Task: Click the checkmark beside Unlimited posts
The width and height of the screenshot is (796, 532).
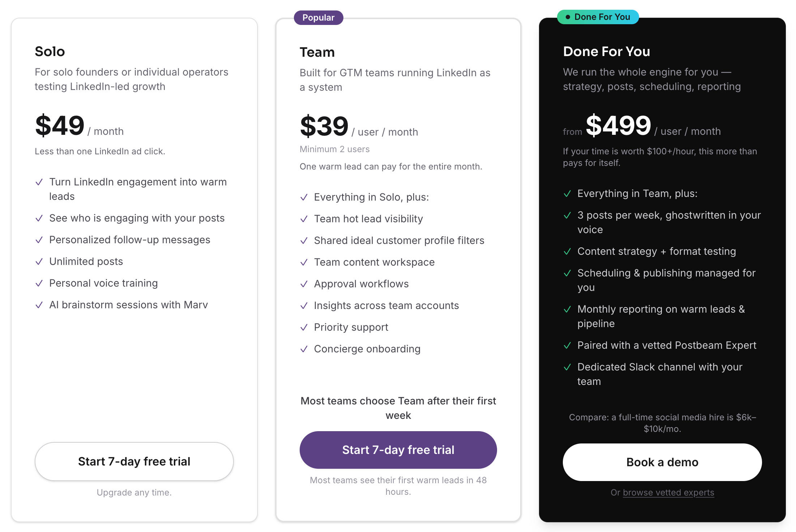Action: 39,262
